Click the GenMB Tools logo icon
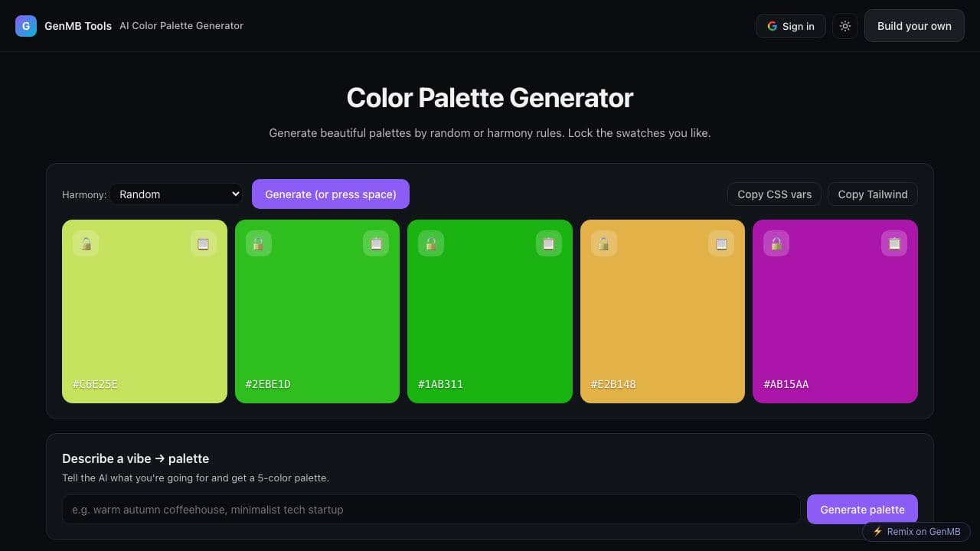980x551 pixels. coord(26,26)
